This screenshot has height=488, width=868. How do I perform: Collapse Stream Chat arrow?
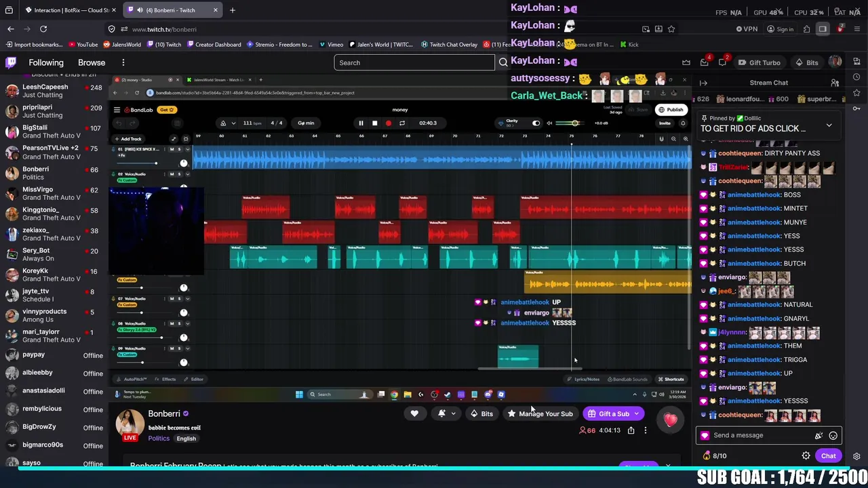703,83
